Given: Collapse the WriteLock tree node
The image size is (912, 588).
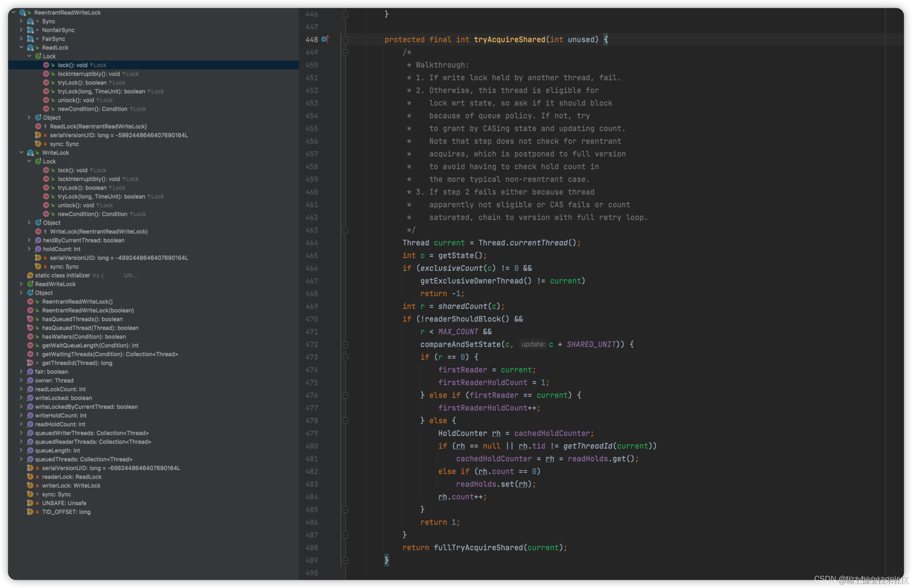Looking at the screenshot, I should pos(21,153).
